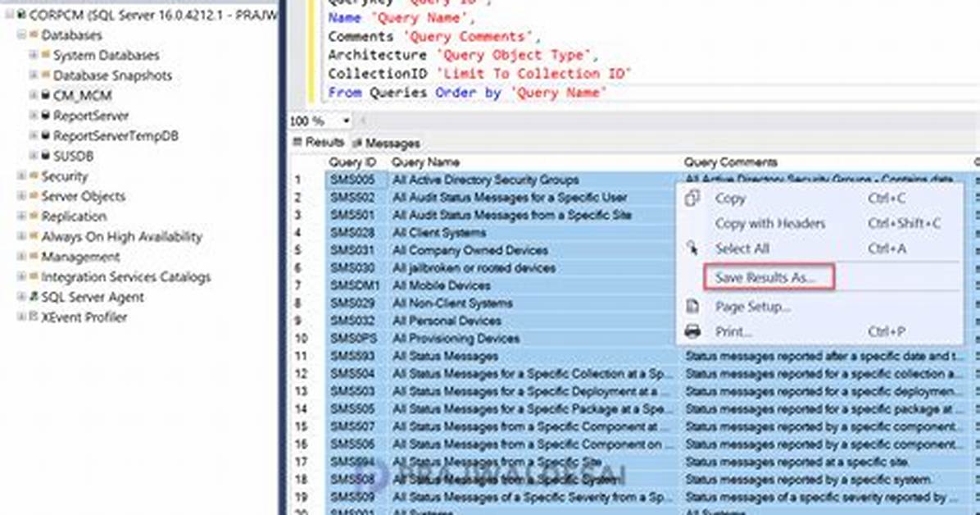Viewport: 980px width, 515px height.
Task: Click the Print printer icon
Action: click(692, 331)
